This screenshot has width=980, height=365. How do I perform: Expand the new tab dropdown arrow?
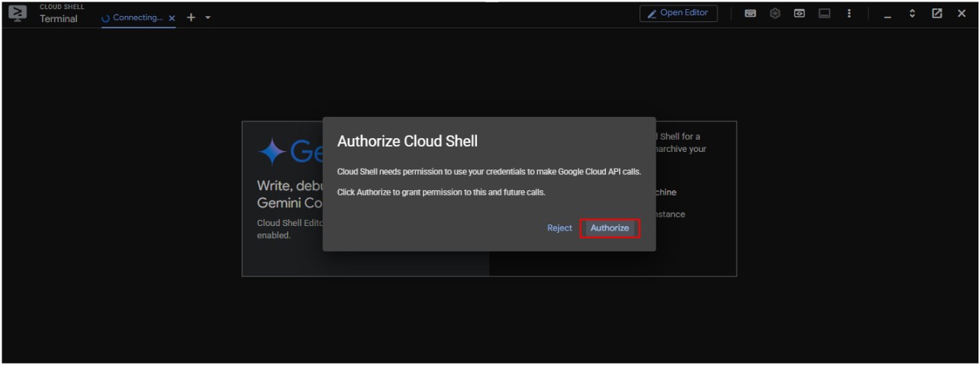tap(208, 18)
